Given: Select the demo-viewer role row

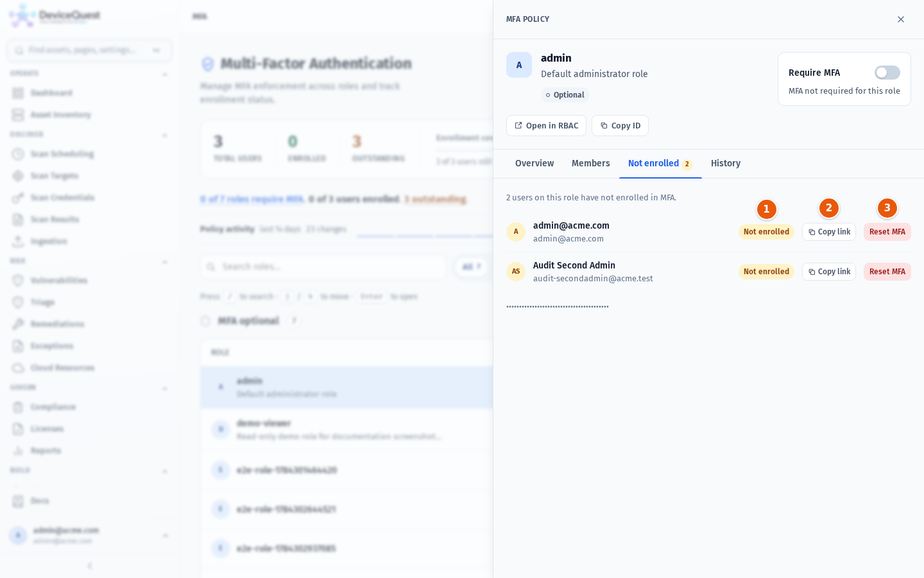Looking at the screenshot, I should point(346,429).
